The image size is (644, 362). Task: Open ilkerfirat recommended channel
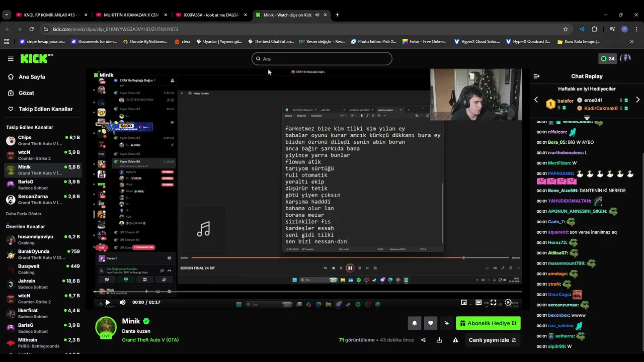click(43, 313)
